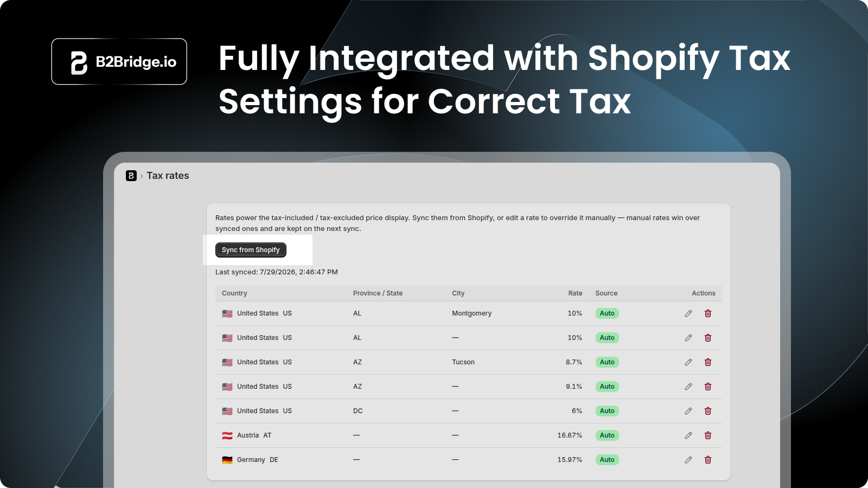Edit the Austria tax rate
Viewport: 868px width, 488px height.
coord(688,435)
